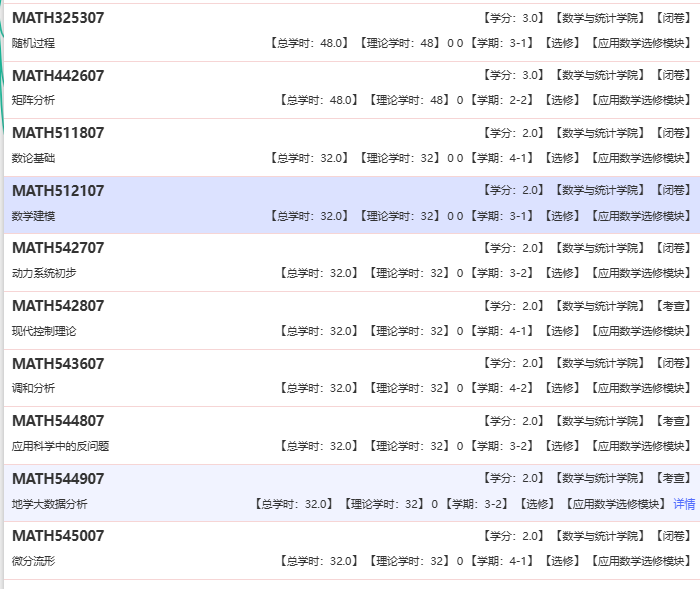
Task: Select course code MATH542807
Action: 58,306
